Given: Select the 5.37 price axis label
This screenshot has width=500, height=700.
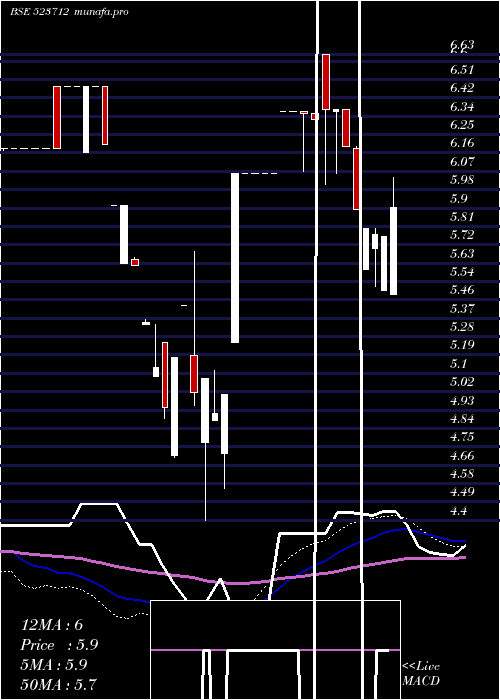Looking at the screenshot, I should click(462, 308).
